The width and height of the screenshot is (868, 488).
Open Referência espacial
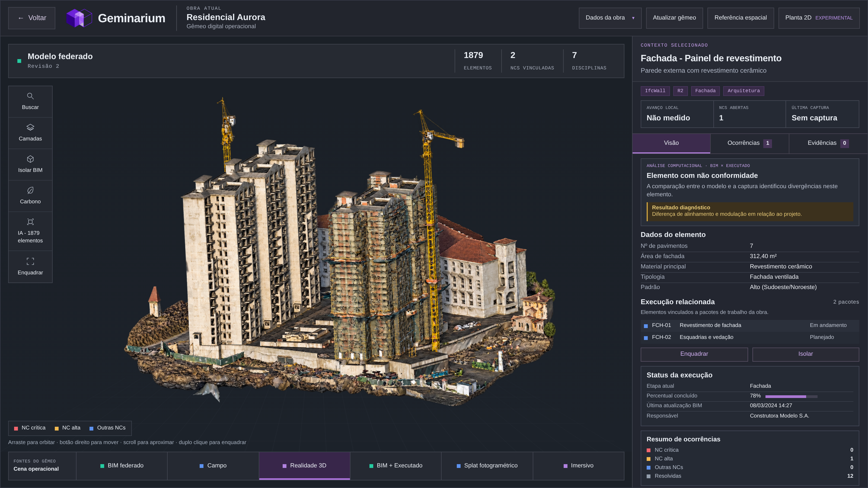coord(740,18)
